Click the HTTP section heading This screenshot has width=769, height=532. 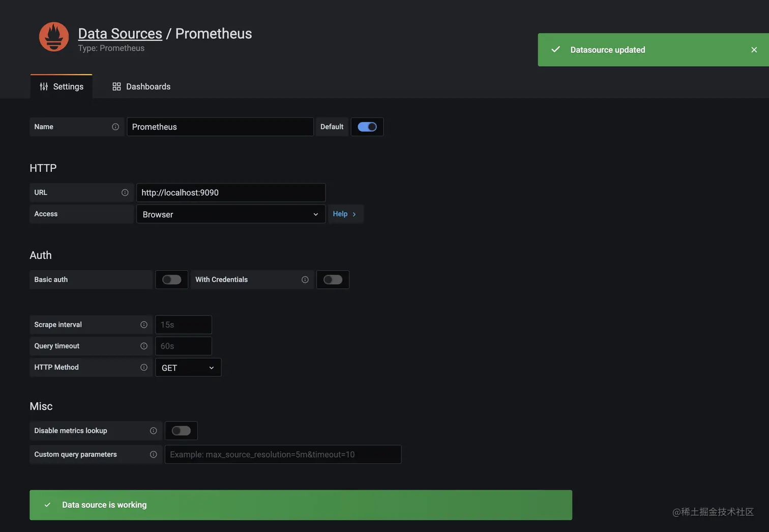[x=43, y=168]
